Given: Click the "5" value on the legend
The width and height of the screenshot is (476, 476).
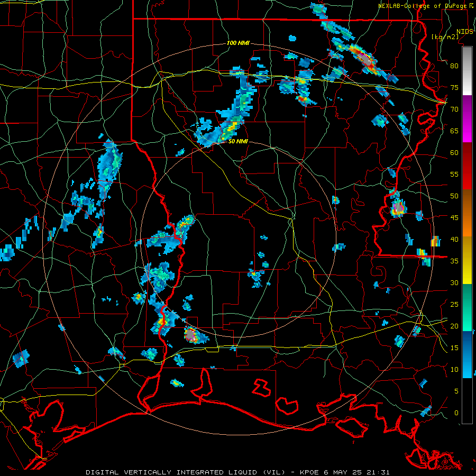Looking at the screenshot, I should tap(456, 391).
